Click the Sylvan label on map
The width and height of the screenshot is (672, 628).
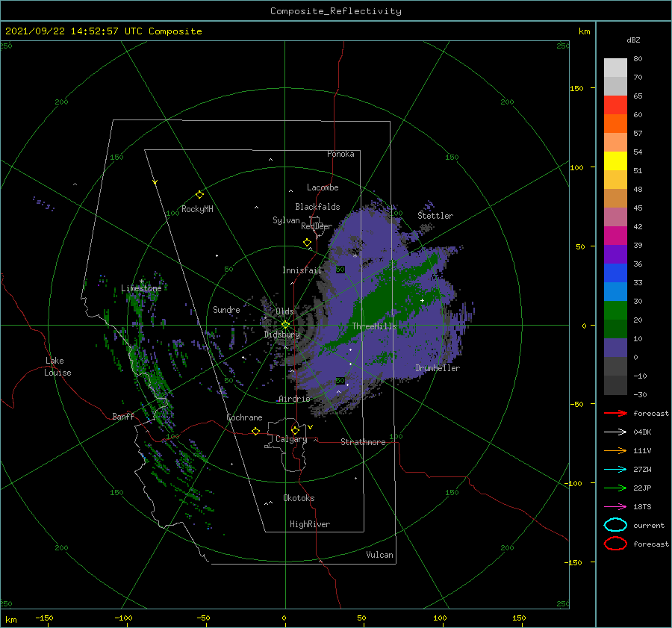tap(286, 220)
